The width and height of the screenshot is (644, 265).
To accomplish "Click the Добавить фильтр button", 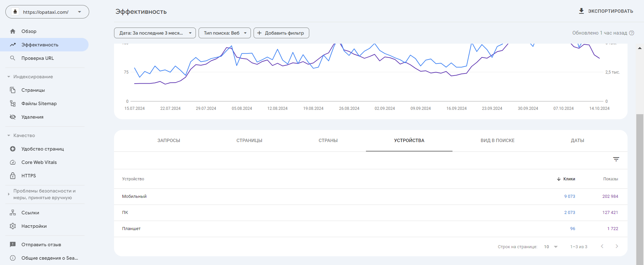I will 281,33.
